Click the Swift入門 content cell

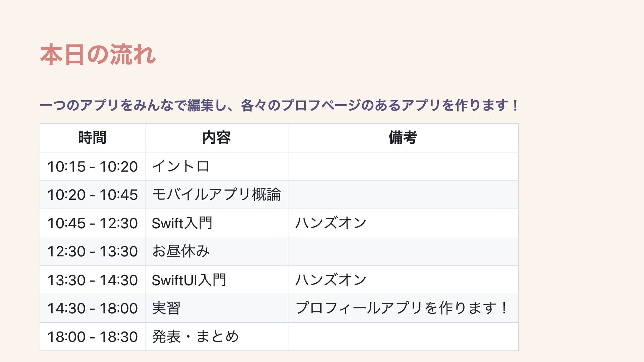216,223
